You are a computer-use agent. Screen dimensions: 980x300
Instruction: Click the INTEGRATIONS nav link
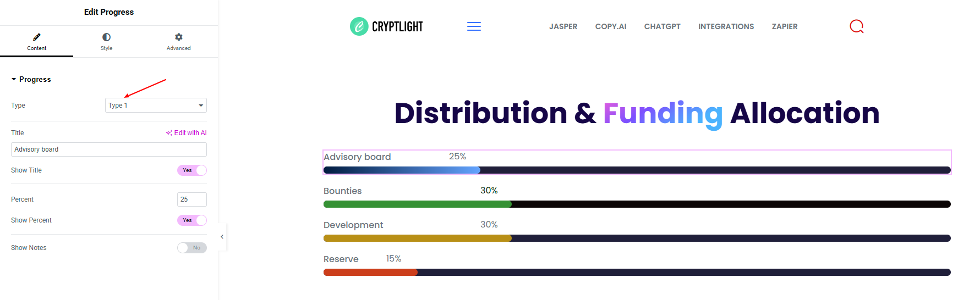[726, 26]
